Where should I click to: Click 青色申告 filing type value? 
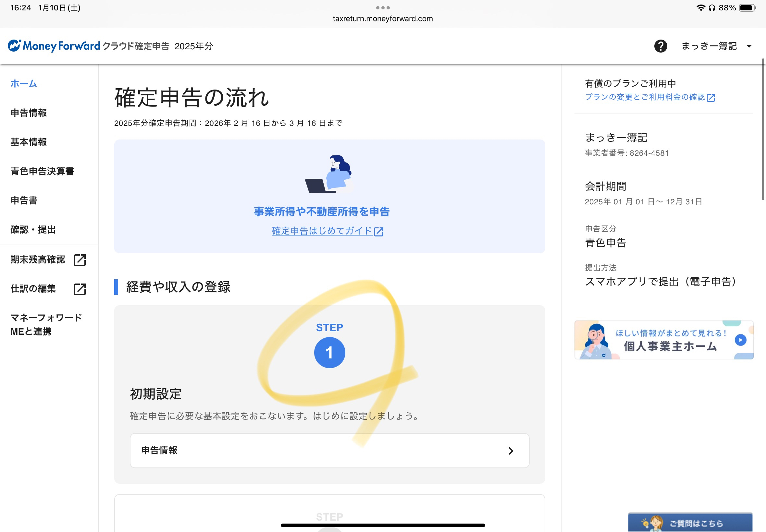[606, 242]
